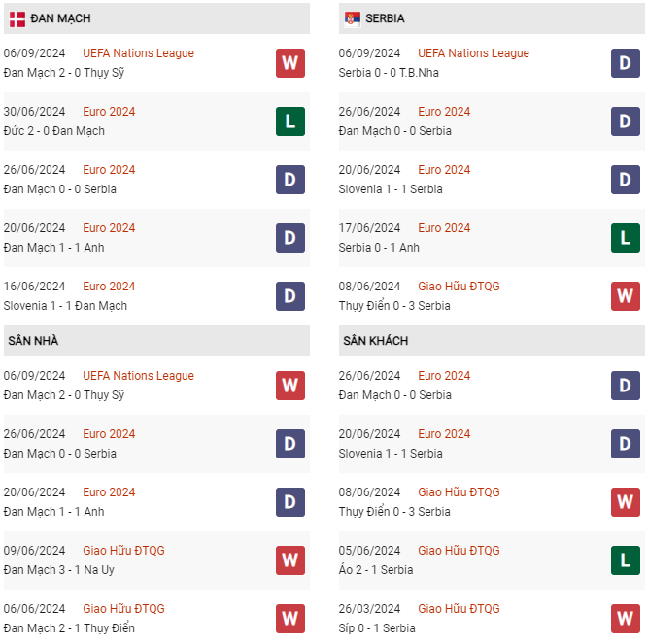Open the Euro 2024 link for Đức vs Đan Mạch
The width and height of the screenshot is (647, 644).
coord(109,112)
